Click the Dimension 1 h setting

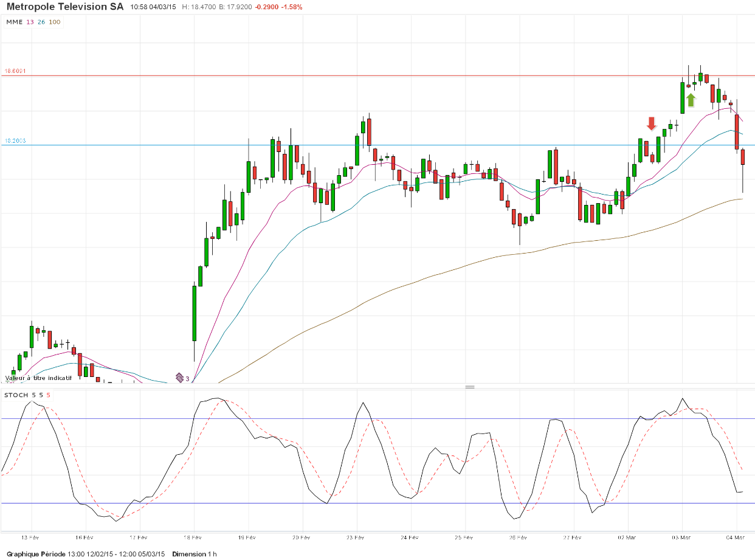pyautogui.click(x=194, y=554)
